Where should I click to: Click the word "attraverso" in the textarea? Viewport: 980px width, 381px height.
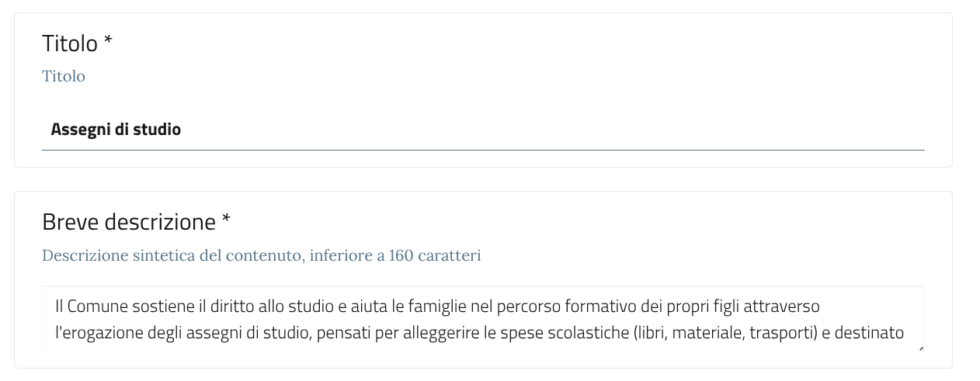786,306
